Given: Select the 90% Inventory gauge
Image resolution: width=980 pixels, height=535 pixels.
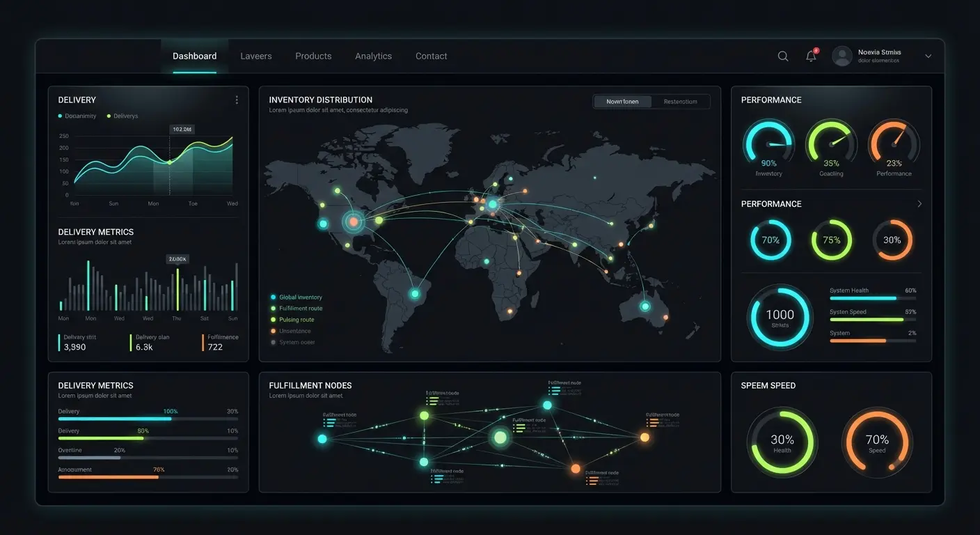Looking at the screenshot, I should click(769, 144).
